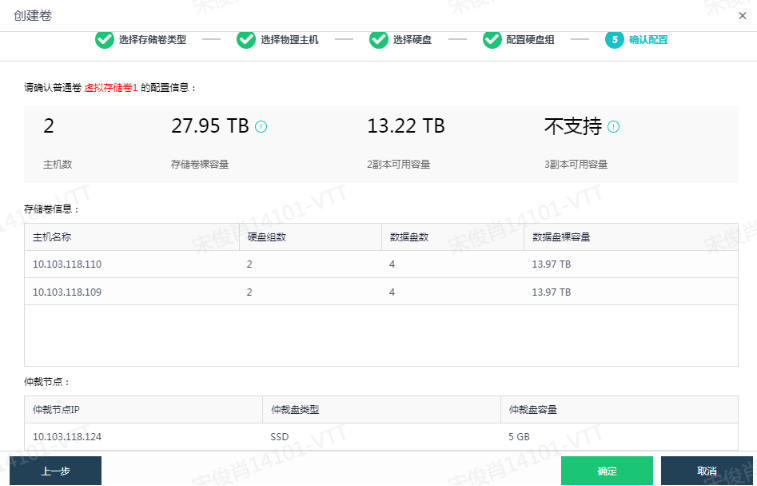Click the checkmark icon for 选择存储卷类型 step
This screenshot has width=757, height=486.
pyautogui.click(x=104, y=40)
